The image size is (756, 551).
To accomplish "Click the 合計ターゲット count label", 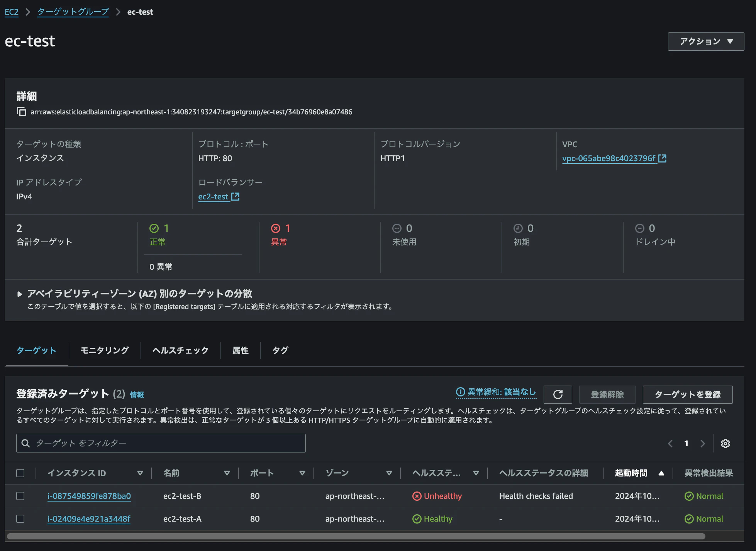I will (x=44, y=242).
